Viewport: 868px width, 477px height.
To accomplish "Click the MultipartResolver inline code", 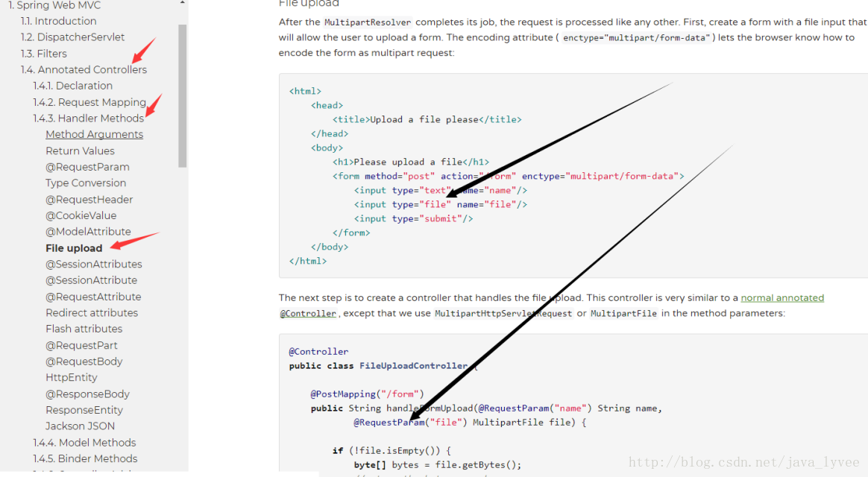I will click(368, 22).
